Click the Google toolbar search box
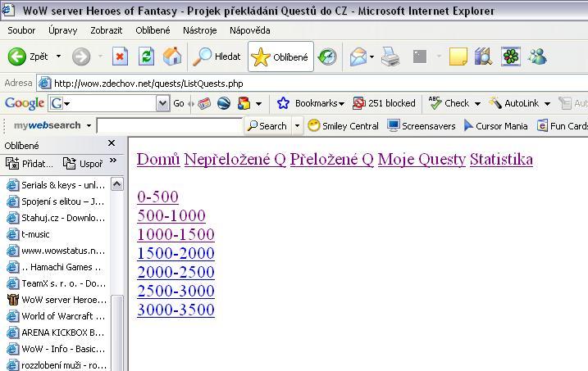Viewport: 588px width, 371px height. [108, 103]
